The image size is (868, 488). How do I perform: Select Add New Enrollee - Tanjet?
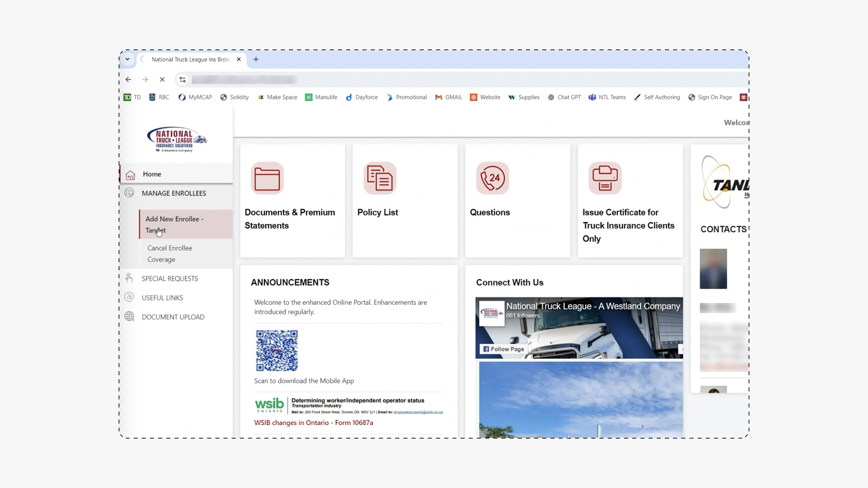pos(186,224)
